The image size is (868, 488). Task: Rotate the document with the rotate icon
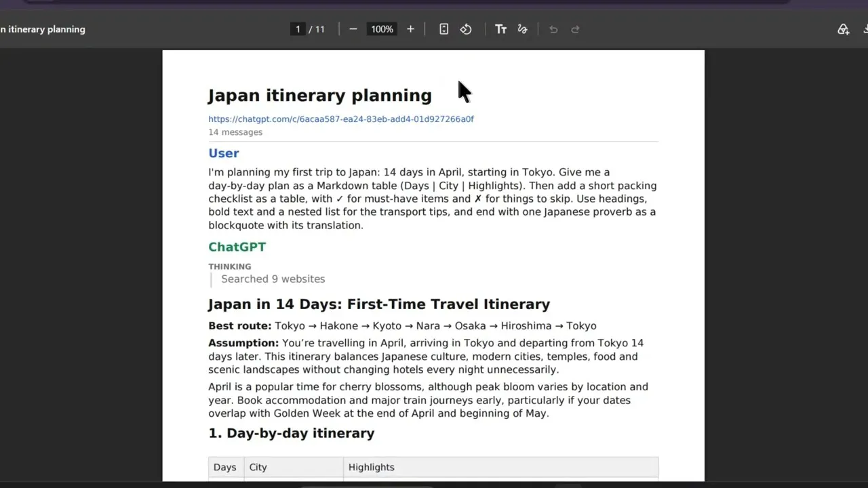(x=466, y=29)
